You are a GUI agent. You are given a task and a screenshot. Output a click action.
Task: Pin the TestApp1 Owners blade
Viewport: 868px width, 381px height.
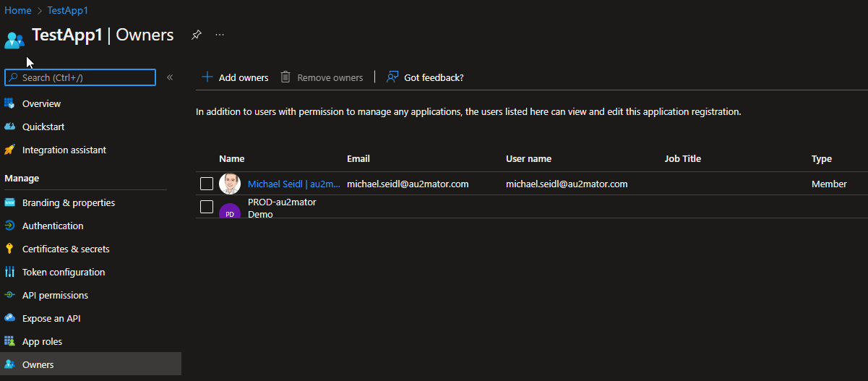pos(196,35)
